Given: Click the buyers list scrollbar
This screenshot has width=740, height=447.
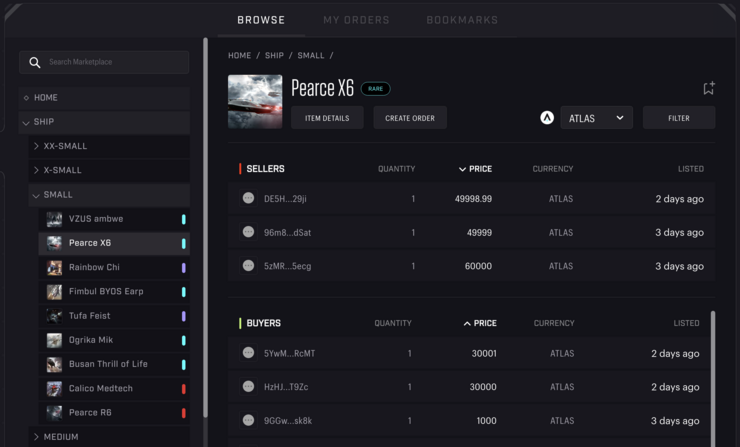Looking at the screenshot, I should [713, 378].
